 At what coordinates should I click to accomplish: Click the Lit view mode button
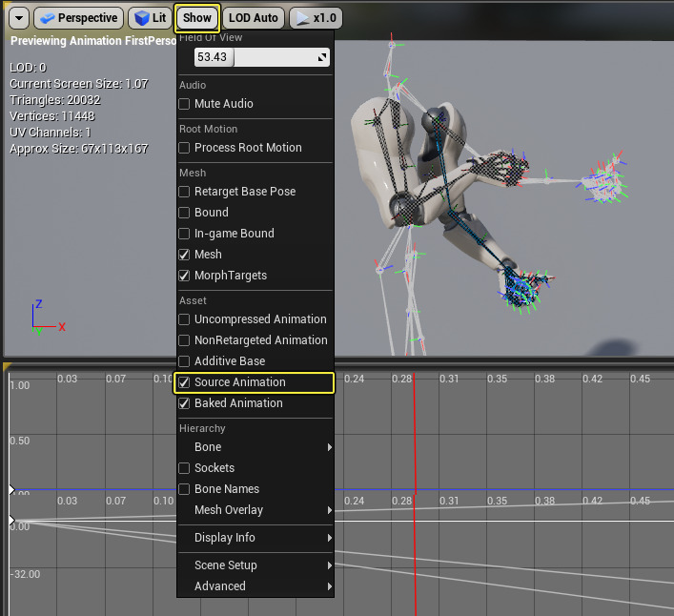(x=150, y=18)
